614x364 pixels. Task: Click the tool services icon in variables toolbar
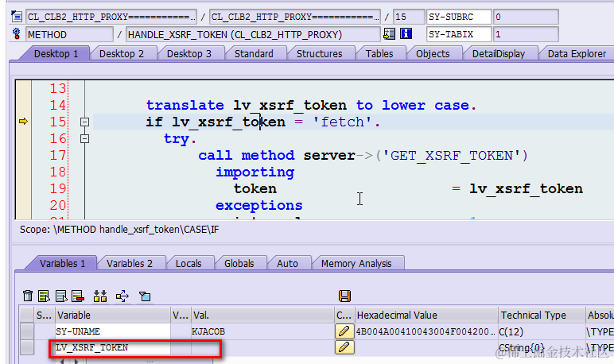point(145,296)
